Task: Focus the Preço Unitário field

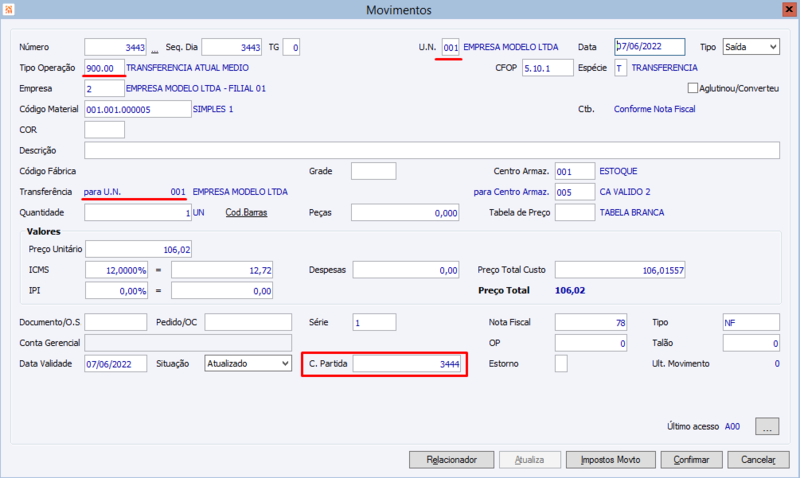Action: [138, 249]
